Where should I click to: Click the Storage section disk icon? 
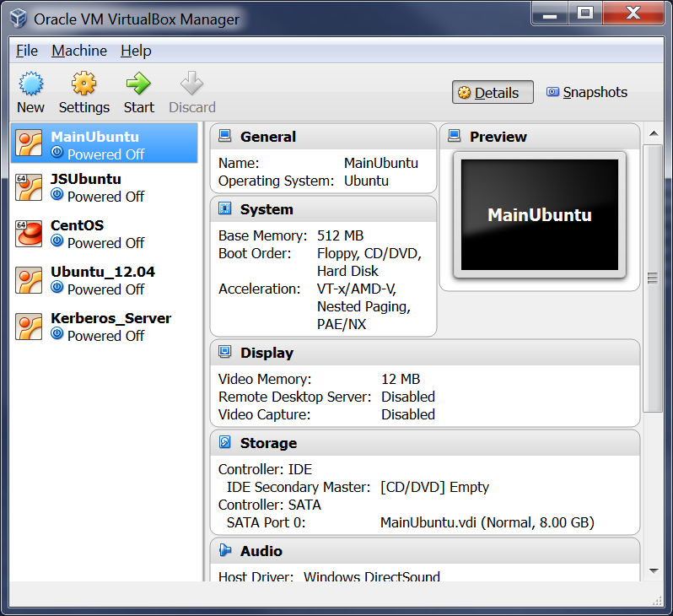pos(225,442)
